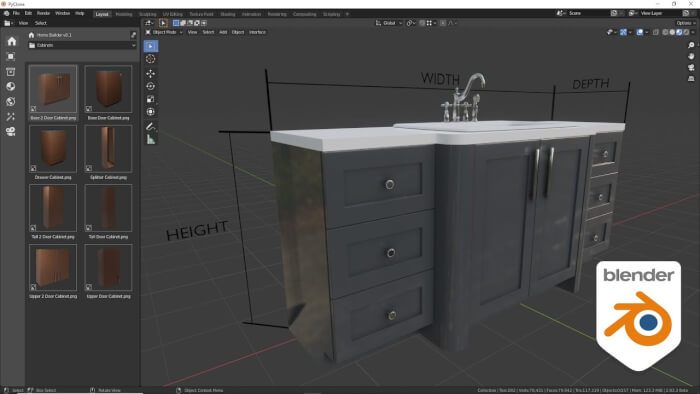Select the Move tool in viewport toolbar

point(151,73)
